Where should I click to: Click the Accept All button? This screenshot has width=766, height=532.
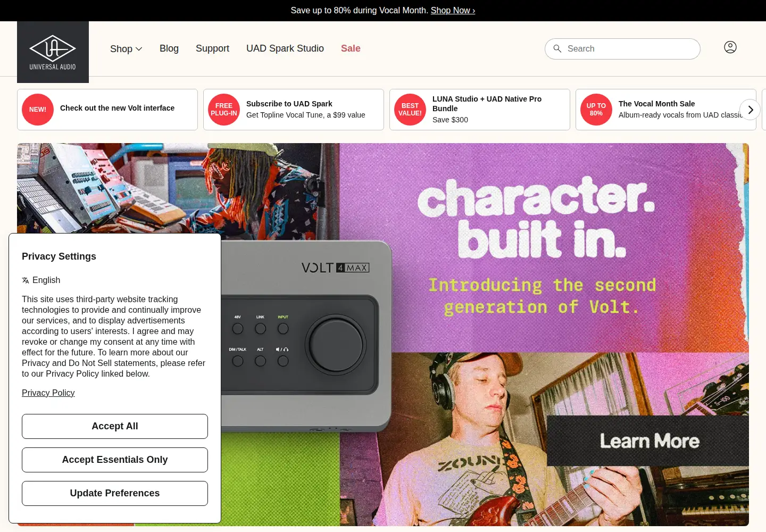[115, 426]
